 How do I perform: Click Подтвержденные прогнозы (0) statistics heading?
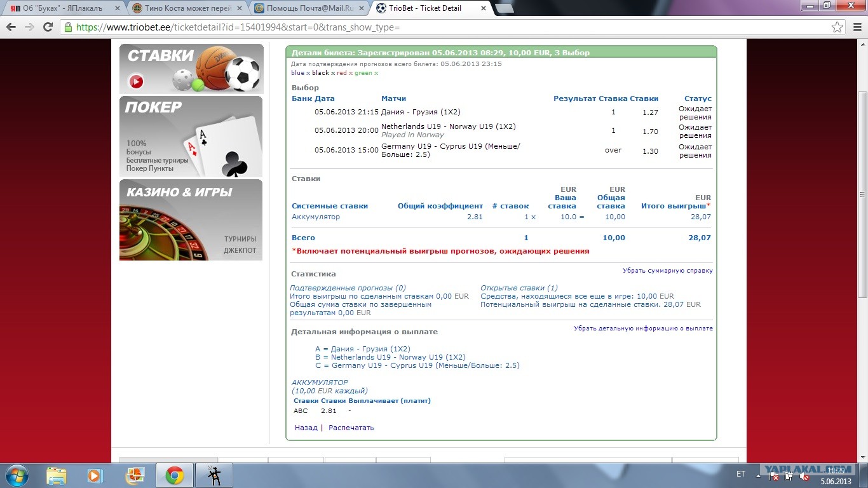[348, 288]
